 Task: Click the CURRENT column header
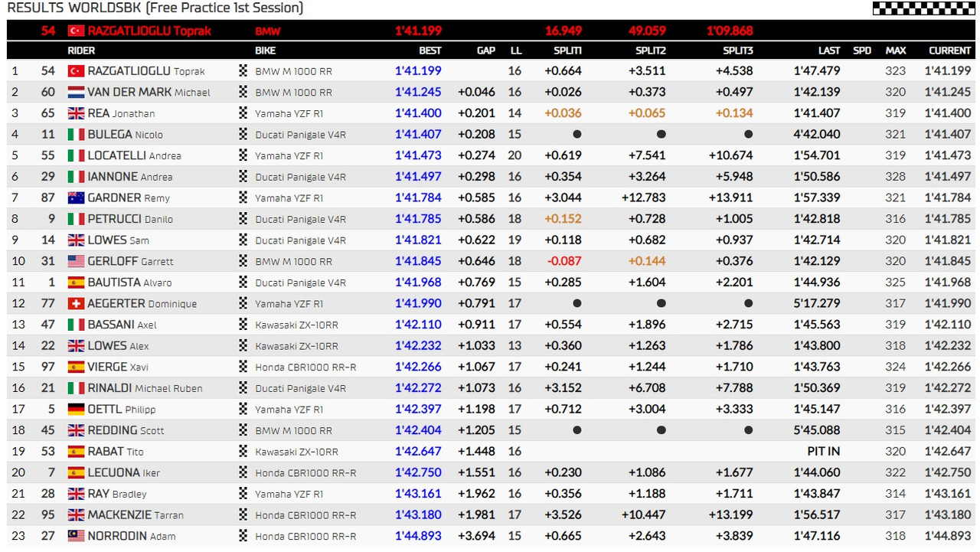(x=950, y=51)
